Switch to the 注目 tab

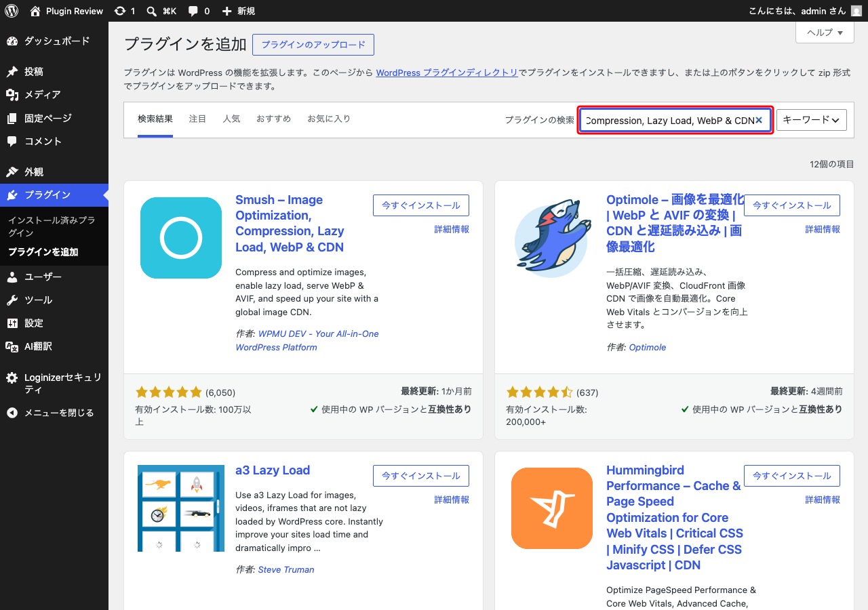[x=198, y=119]
